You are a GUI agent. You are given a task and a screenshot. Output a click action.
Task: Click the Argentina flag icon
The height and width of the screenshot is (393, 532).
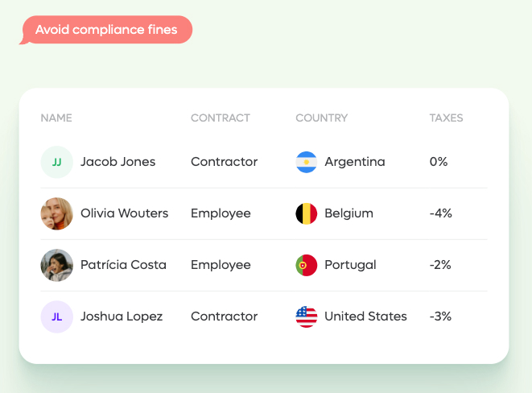coord(307,162)
